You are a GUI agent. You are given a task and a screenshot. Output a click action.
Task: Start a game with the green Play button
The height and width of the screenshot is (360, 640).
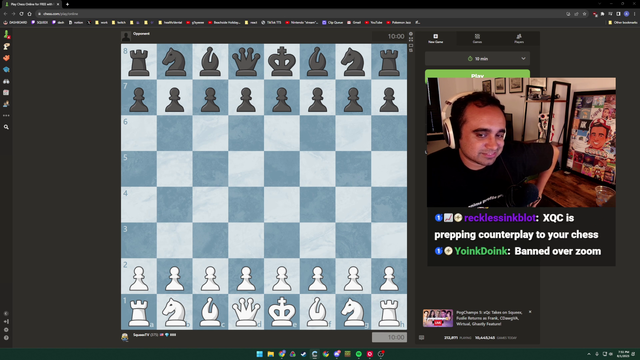point(478,74)
